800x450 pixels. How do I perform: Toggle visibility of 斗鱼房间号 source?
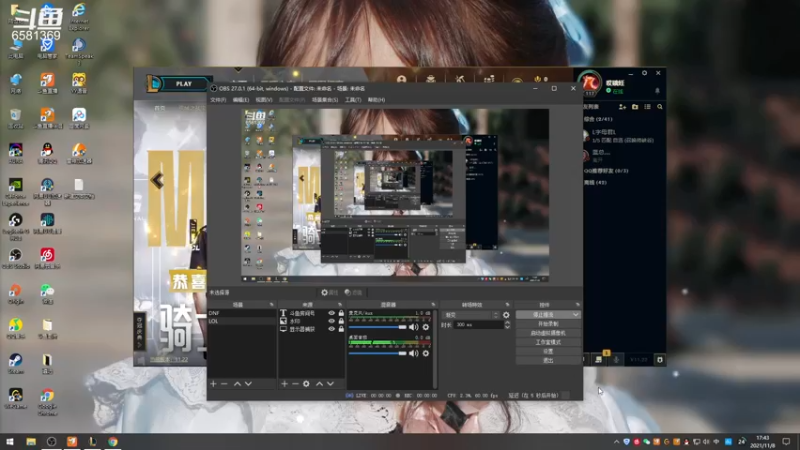pos(332,313)
